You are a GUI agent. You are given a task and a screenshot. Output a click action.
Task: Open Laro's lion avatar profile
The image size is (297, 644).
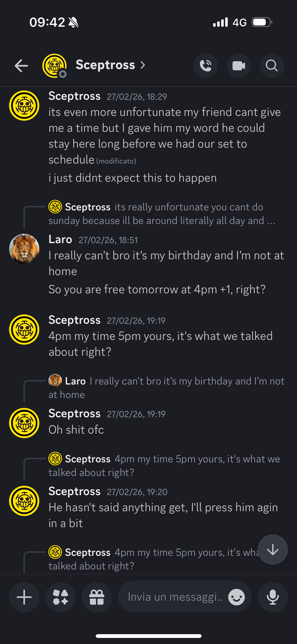click(x=24, y=249)
